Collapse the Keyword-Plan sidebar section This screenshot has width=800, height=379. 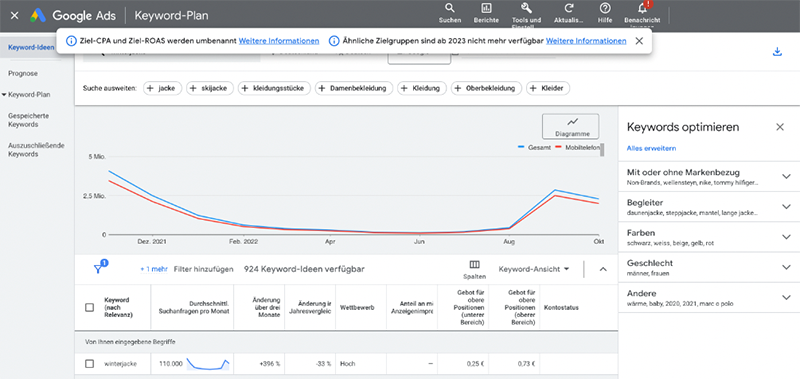tap(4, 95)
